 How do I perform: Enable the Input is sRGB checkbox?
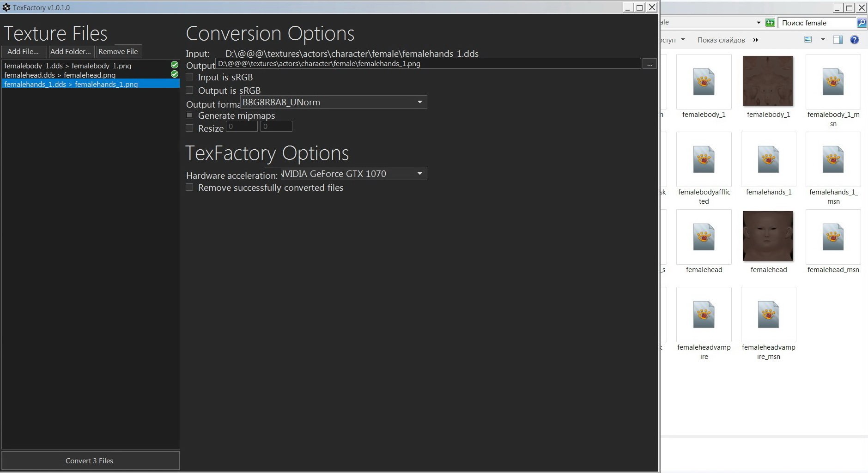pyautogui.click(x=189, y=77)
